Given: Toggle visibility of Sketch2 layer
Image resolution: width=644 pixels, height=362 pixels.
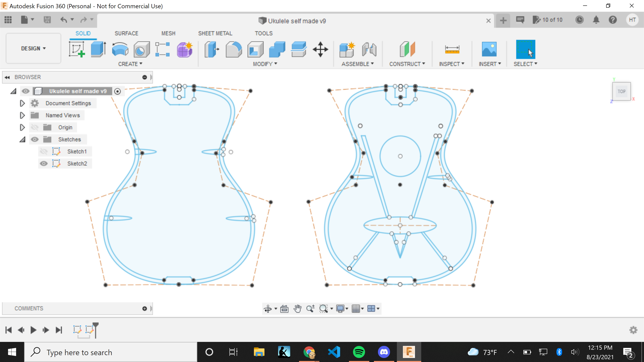Looking at the screenshot, I should pyautogui.click(x=44, y=164).
